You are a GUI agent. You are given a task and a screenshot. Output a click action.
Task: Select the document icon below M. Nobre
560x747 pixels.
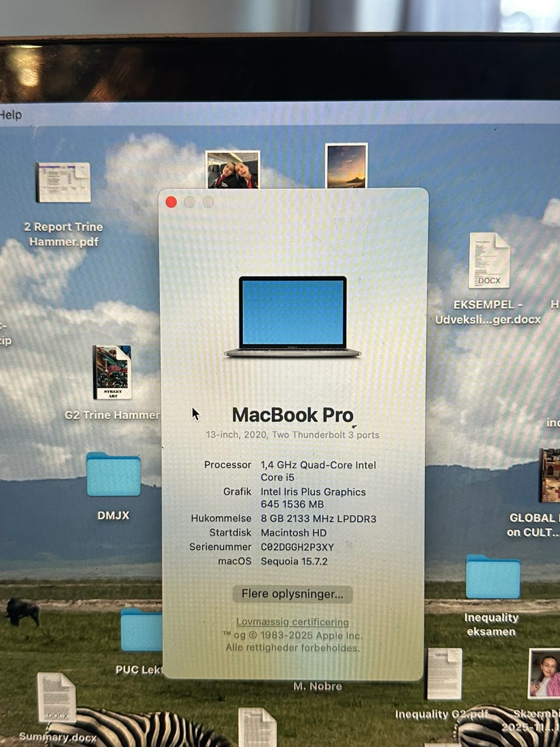point(257,727)
